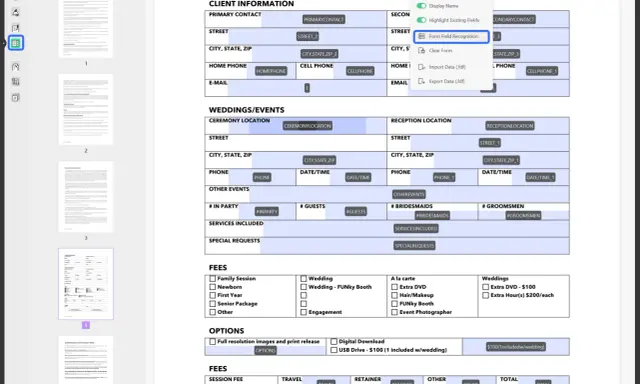
Task: Select the HOMEPHONE form field
Action: coord(271,71)
